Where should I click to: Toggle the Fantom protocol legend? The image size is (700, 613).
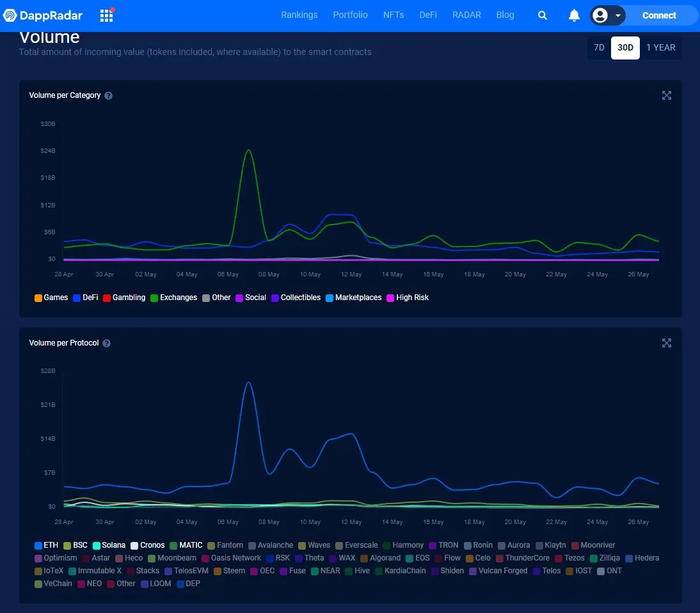225,546
